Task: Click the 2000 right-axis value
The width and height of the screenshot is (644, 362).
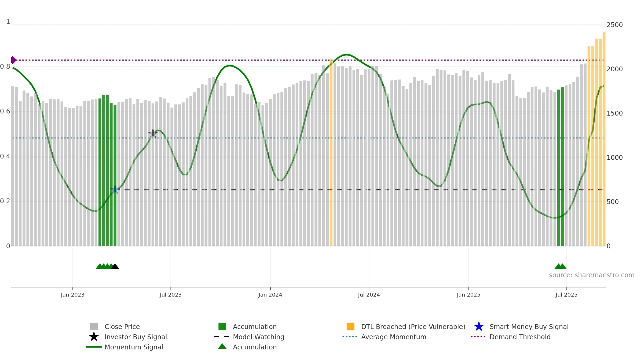Action: (615, 69)
